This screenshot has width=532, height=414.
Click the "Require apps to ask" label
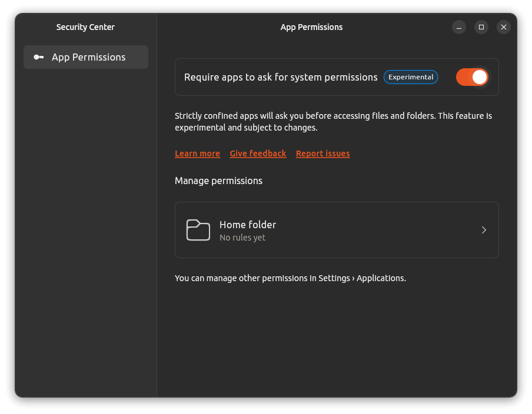pyautogui.click(x=281, y=77)
